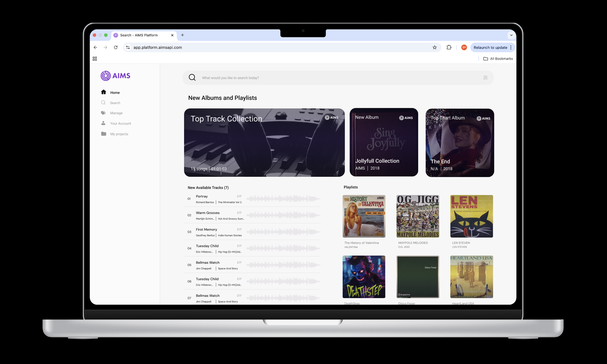Go to Manage in sidebar
607x364 pixels.
coord(116,113)
